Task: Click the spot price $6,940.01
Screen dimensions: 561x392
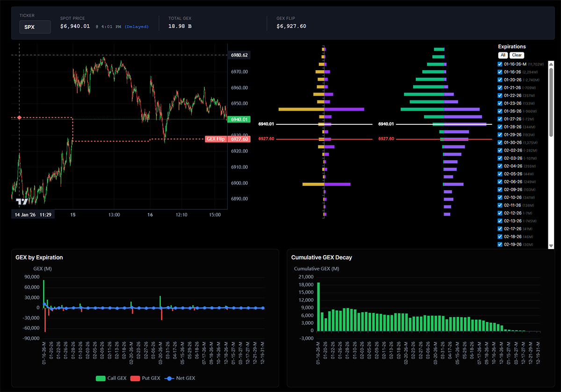Action: 75,26
